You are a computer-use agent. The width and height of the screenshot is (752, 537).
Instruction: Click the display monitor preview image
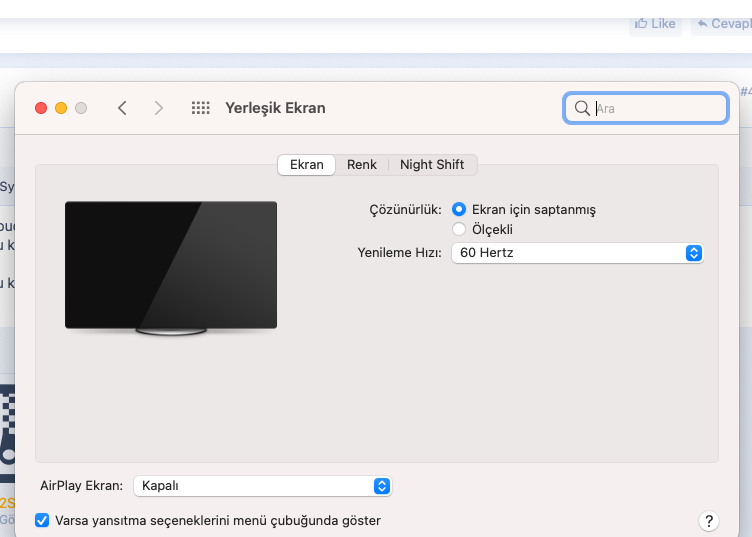pyautogui.click(x=171, y=266)
